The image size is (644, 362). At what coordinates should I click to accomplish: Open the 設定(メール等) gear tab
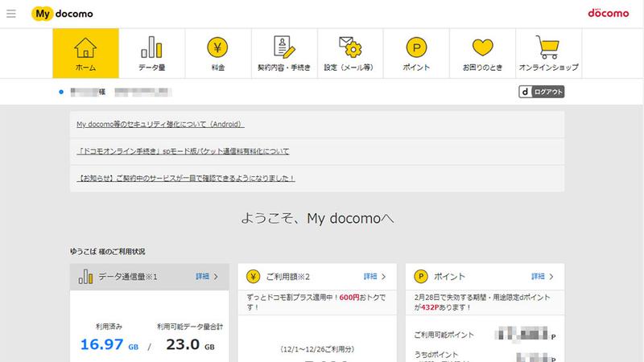tap(350, 53)
